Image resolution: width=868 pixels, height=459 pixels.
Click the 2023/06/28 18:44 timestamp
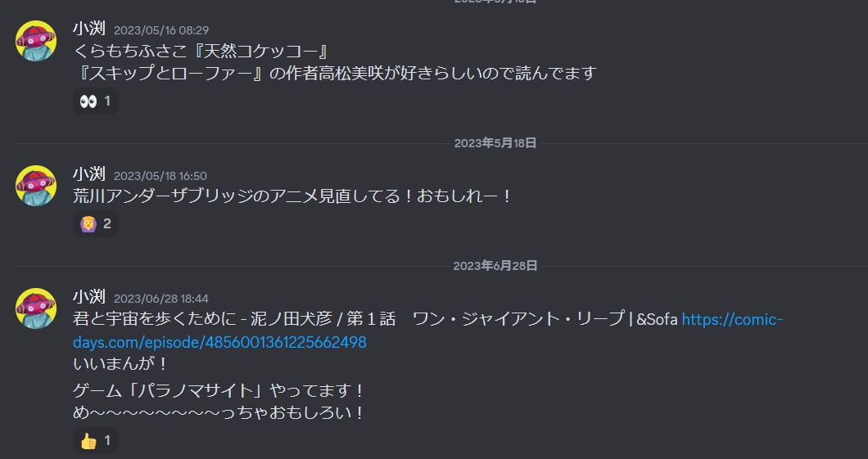coord(161,299)
